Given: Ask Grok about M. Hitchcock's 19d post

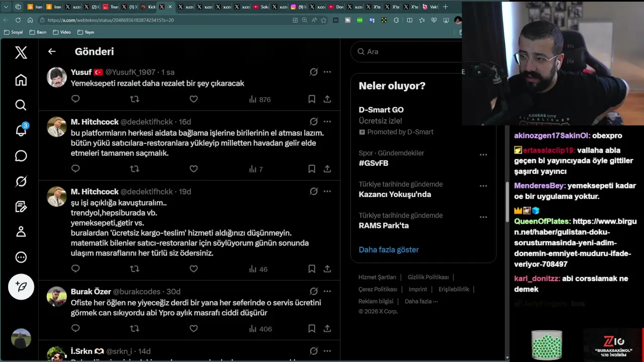Looking at the screenshot, I should click(x=313, y=192).
